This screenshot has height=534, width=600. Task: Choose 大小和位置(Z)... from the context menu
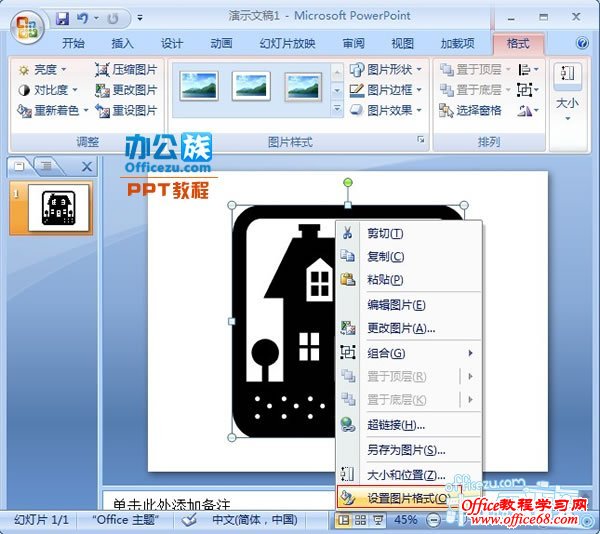pos(408,475)
